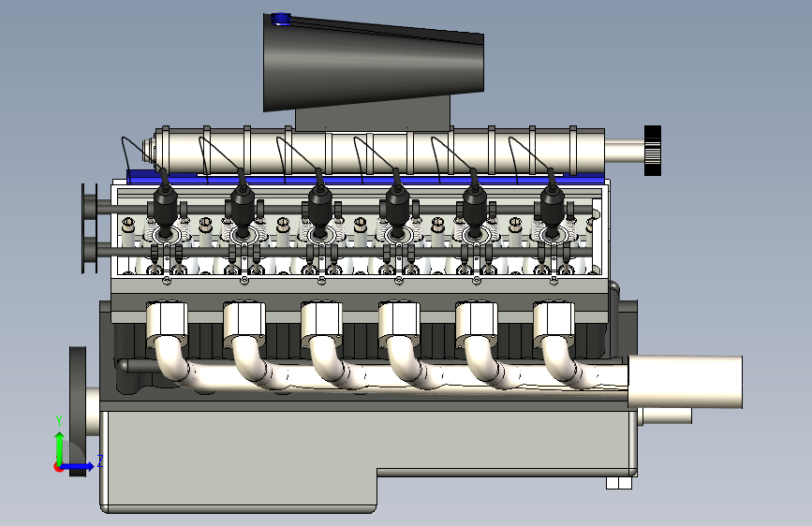812x526 pixels.
Task: Select the camshaft pulley pair on cylinder head
Action: [90, 228]
